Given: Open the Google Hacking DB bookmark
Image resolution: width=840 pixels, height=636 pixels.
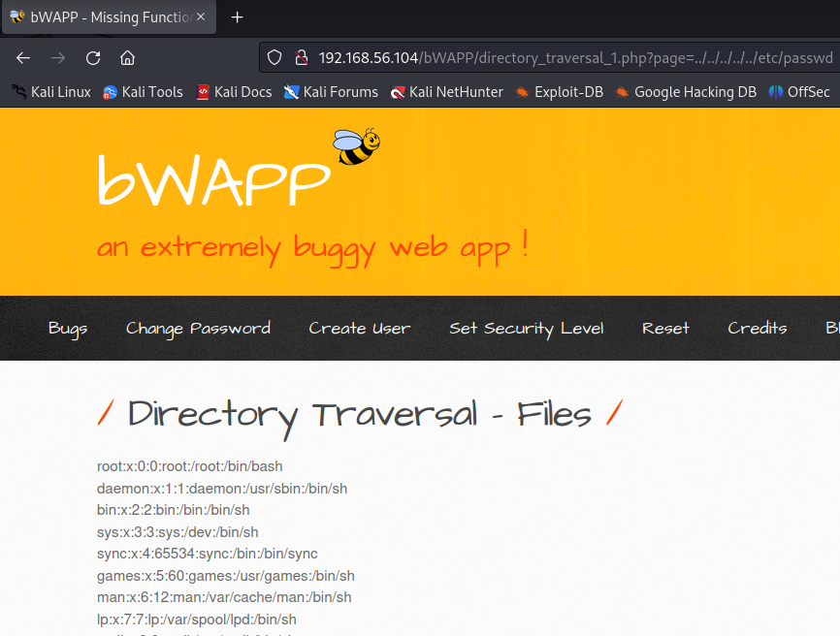Looking at the screenshot, I should pyautogui.click(x=686, y=92).
